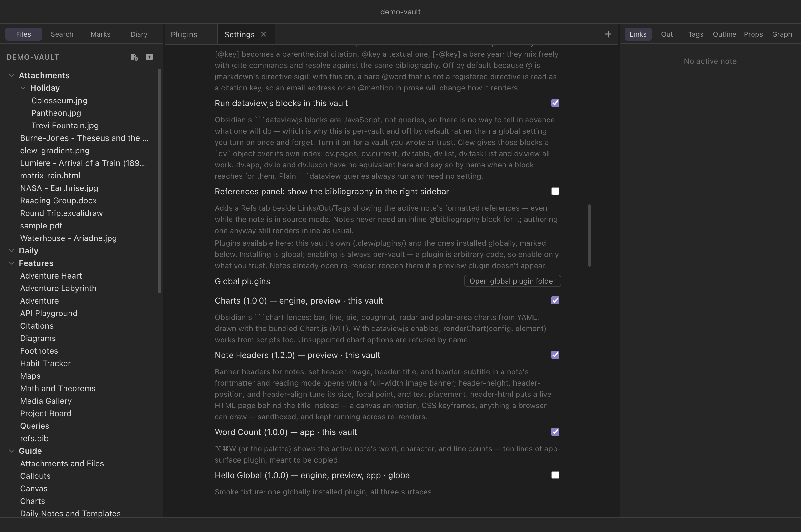Open NASA - Earthrise.jpg
The width and height of the screenshot is (801, 532).
[59, 188]
